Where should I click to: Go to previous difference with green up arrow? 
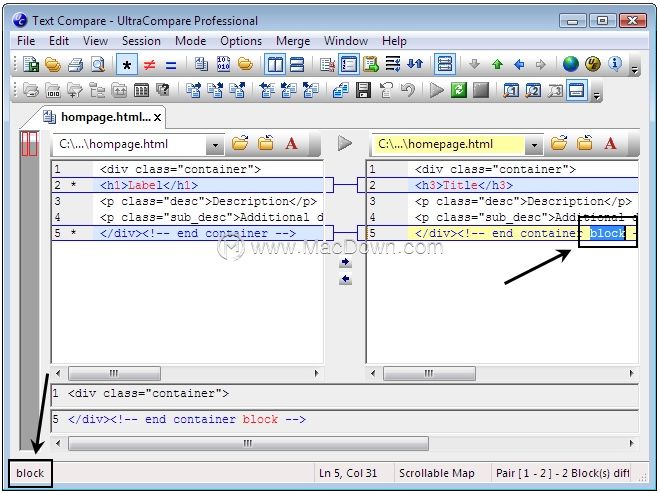click(498, 64)
